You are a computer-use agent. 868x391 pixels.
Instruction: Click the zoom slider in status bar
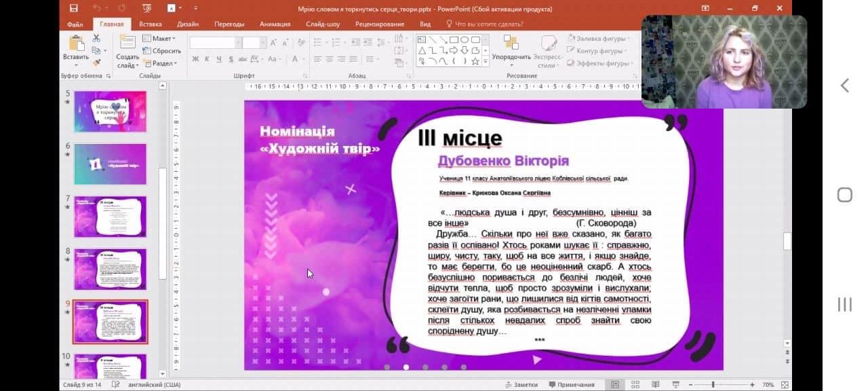713,385
